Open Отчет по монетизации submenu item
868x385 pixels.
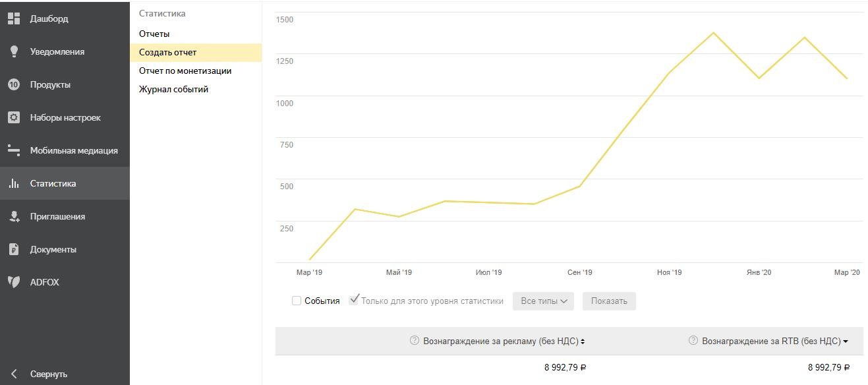click(x=185, y=71)
